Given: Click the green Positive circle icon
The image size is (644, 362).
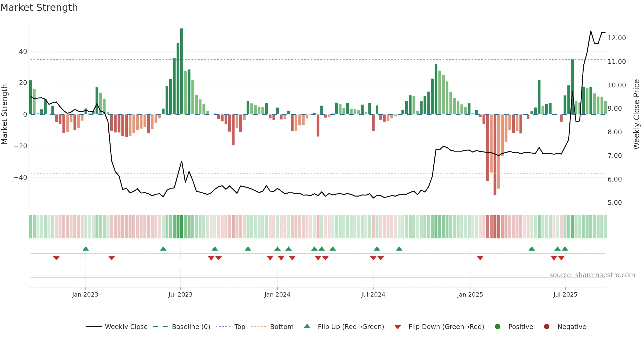Looking at the screenshot, I should (x=498, y=327).
